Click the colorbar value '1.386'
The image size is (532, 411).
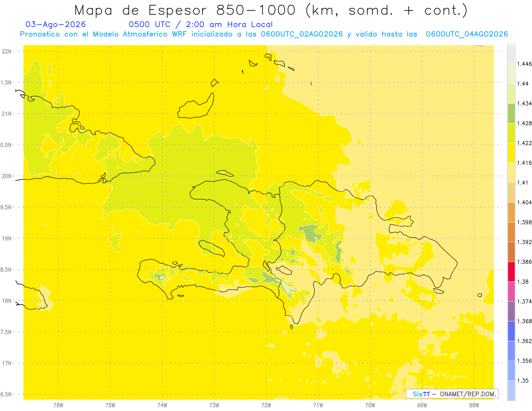click(x=524, y=262)
